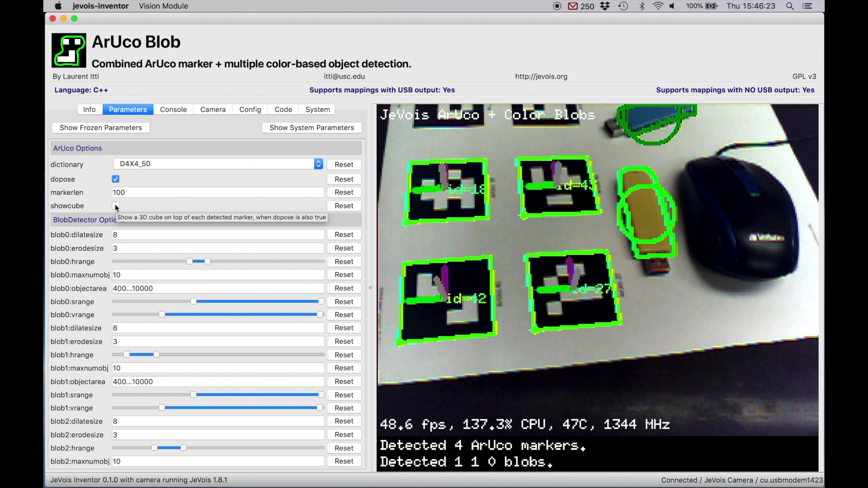Open the Time Machine menu bar icon
Screen dimensions: 868x488
coord(623,6)
